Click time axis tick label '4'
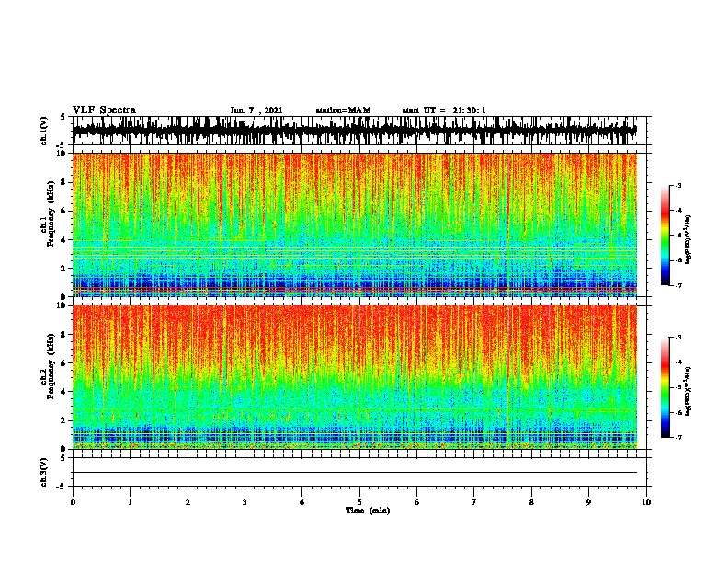 302,502
